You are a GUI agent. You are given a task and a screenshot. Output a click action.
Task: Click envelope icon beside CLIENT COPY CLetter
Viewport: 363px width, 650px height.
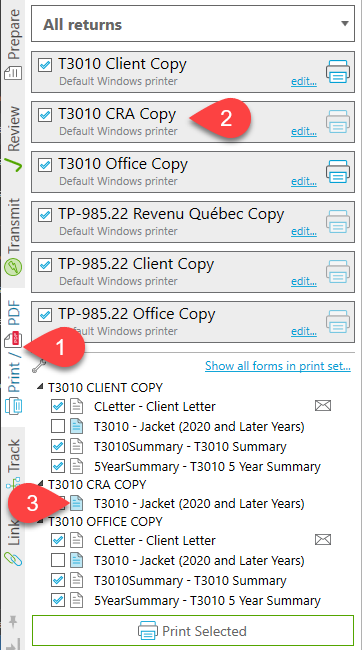click(323, 406)
